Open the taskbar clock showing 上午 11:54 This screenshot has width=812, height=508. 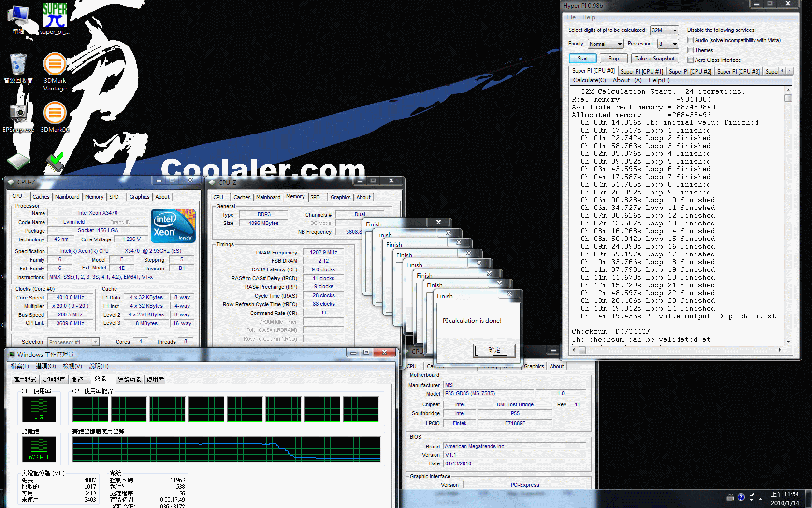point(785,498)
